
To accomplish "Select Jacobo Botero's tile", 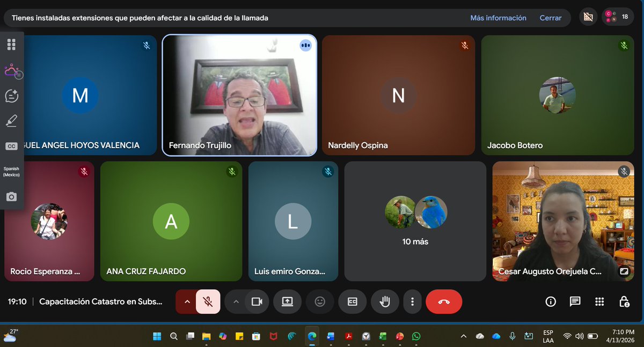I will (558, 95).
